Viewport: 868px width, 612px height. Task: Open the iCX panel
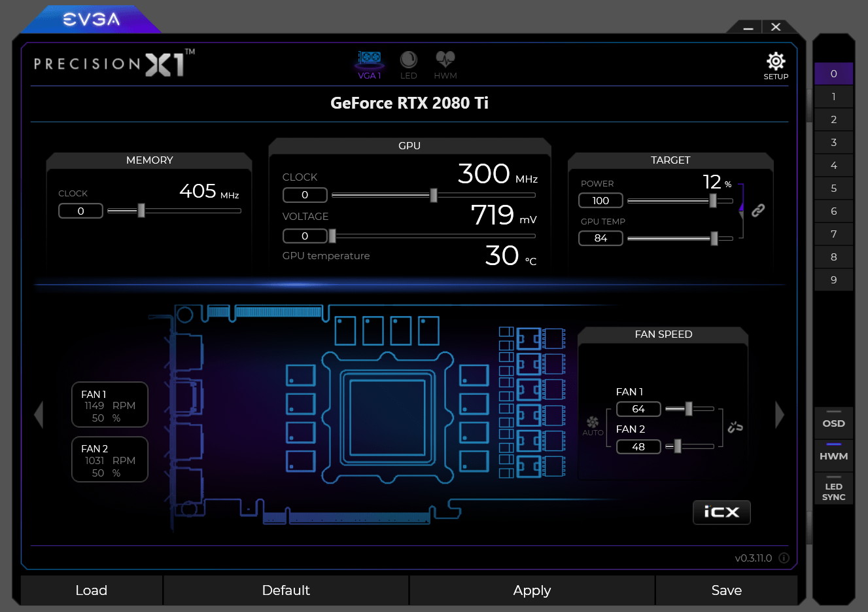click(x=721, y=512)
